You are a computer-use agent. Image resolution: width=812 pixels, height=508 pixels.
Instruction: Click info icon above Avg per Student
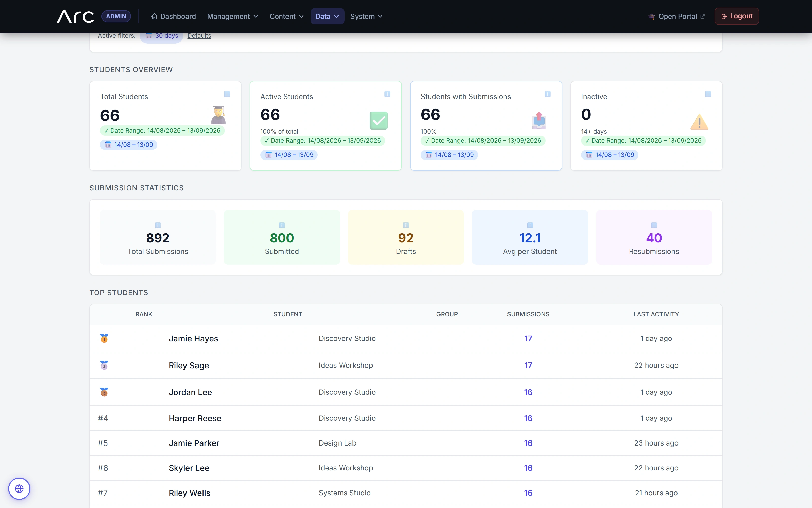[530, 225]
